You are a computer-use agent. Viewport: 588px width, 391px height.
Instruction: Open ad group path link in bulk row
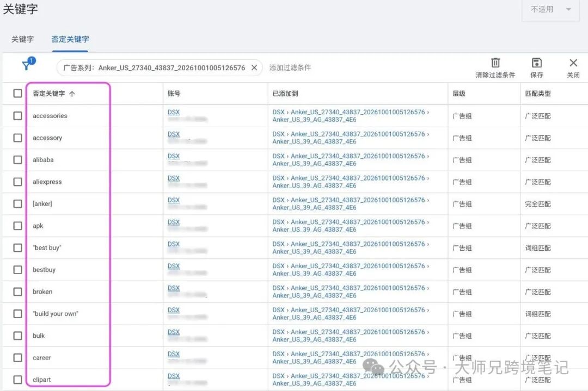[x=351, y=336]
